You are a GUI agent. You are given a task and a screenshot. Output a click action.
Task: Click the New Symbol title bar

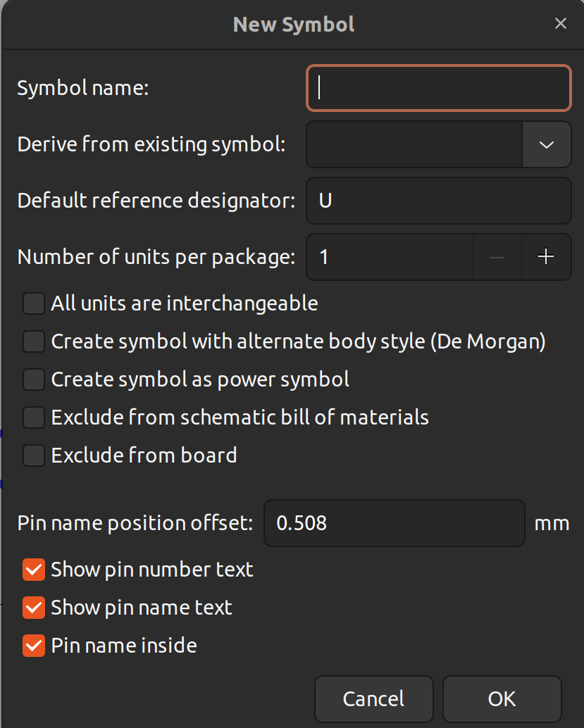point(292,24)
